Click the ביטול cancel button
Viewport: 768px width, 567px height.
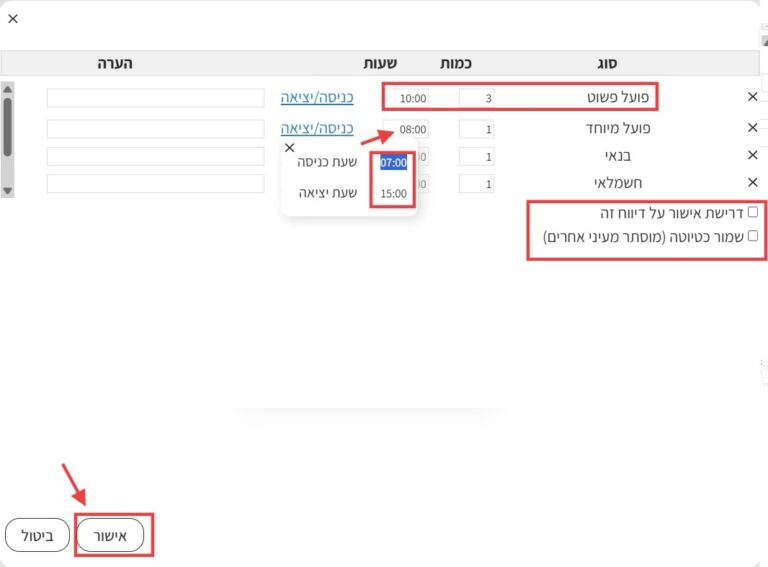[x=38, y=535]
